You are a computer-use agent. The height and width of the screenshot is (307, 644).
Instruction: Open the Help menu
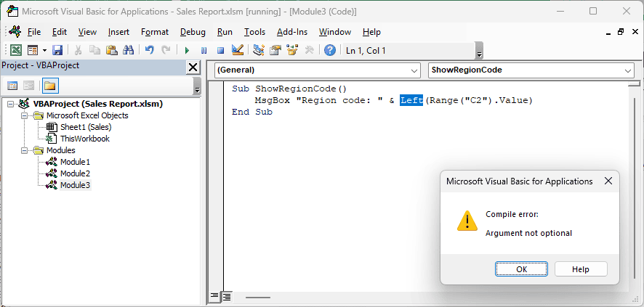[371, 32]
